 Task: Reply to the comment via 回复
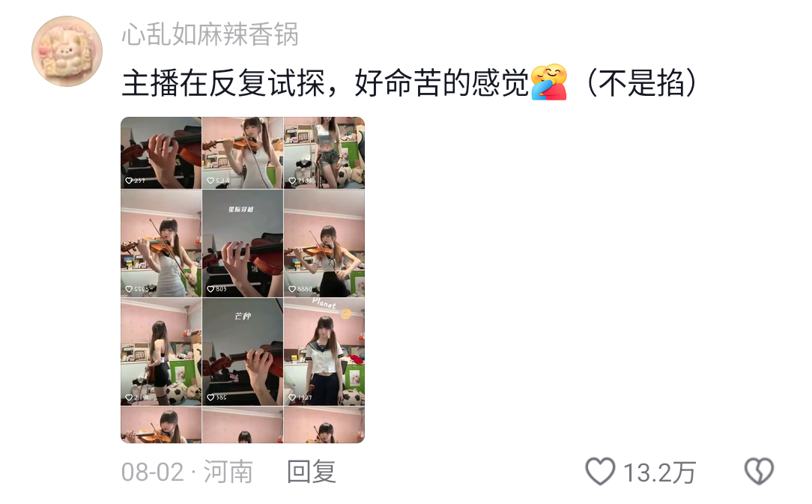coord(311,472)
